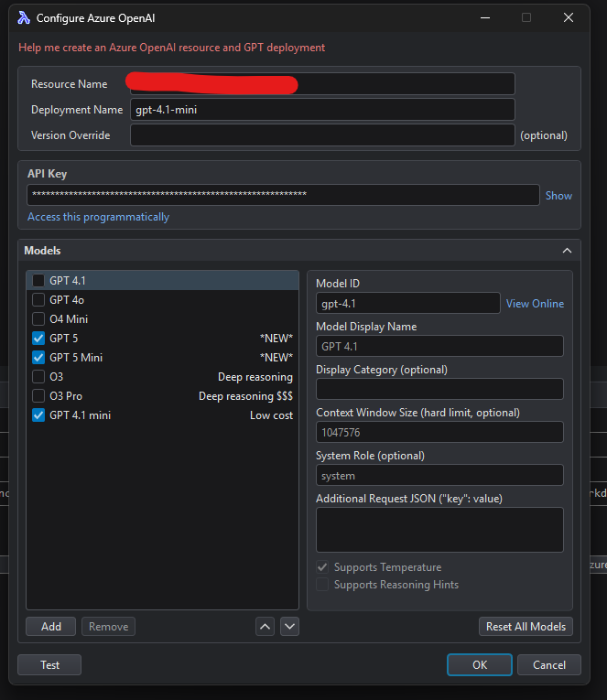Focus the Model Display Name field
The width and height of the screenshot is (607, 700).
click(x=440, y=346)
